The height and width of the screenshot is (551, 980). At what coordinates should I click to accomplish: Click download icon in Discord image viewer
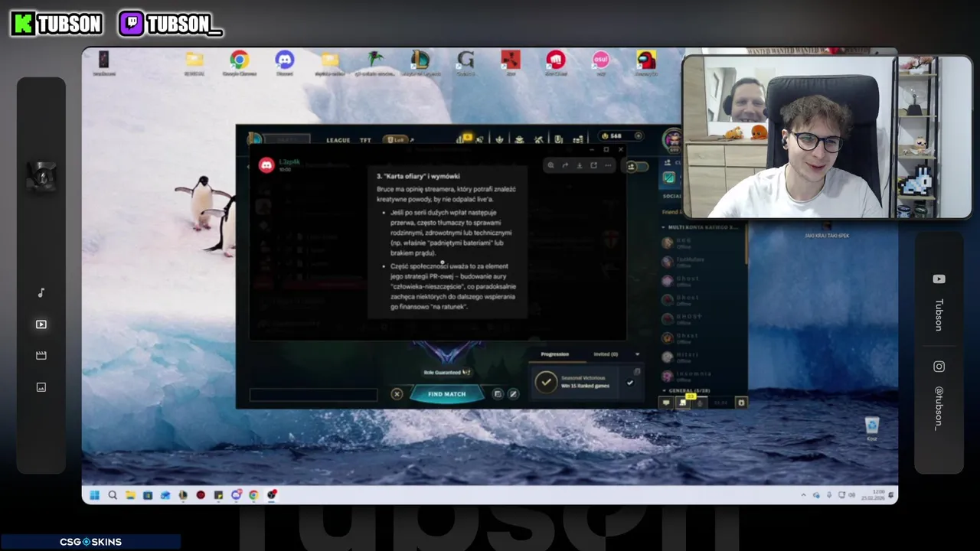(580, 165)
